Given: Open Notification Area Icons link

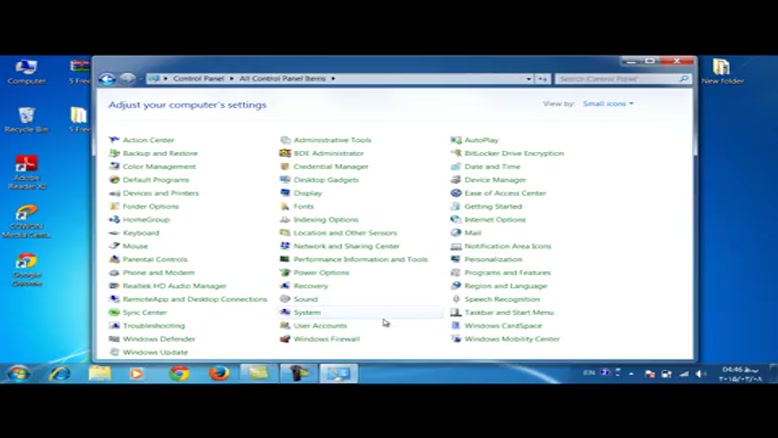Looking at the screenshot, I should coord(508,246).
